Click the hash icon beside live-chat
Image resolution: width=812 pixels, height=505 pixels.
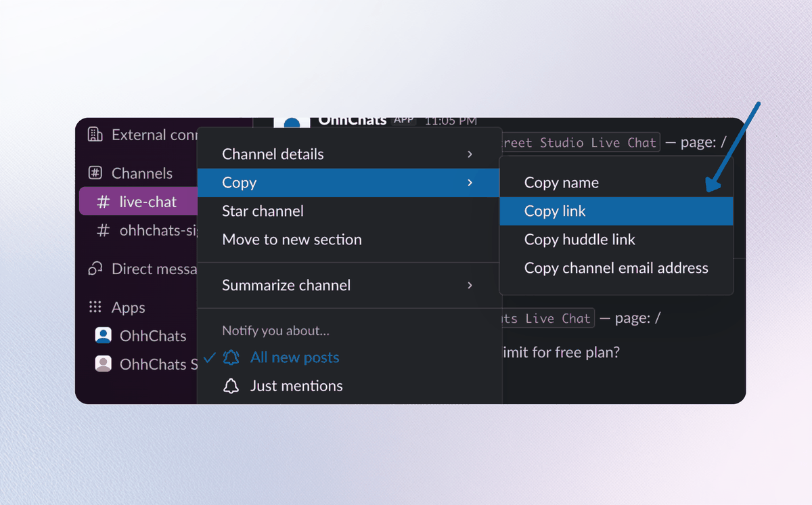coord(103,202)
